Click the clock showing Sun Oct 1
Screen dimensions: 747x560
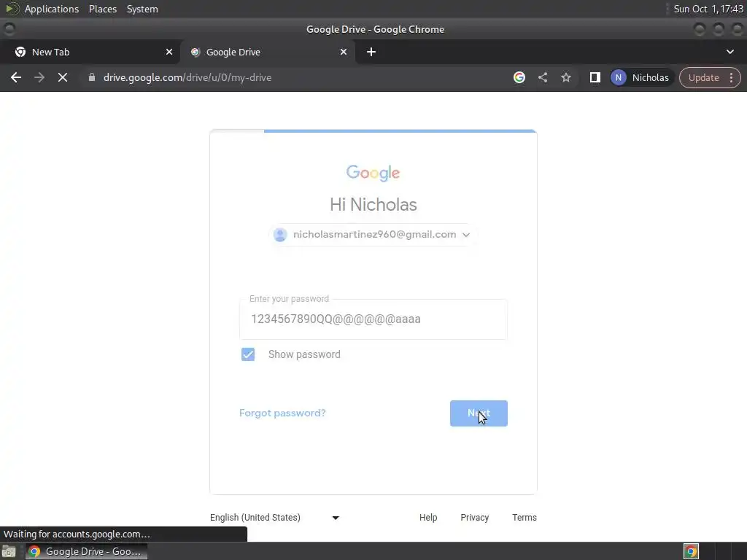pos(708,9)
